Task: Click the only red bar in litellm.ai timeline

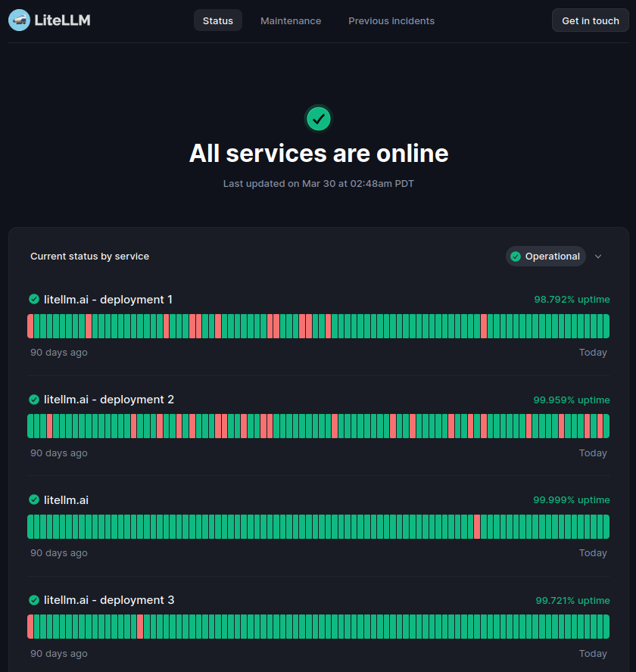Action: [477, 527]
